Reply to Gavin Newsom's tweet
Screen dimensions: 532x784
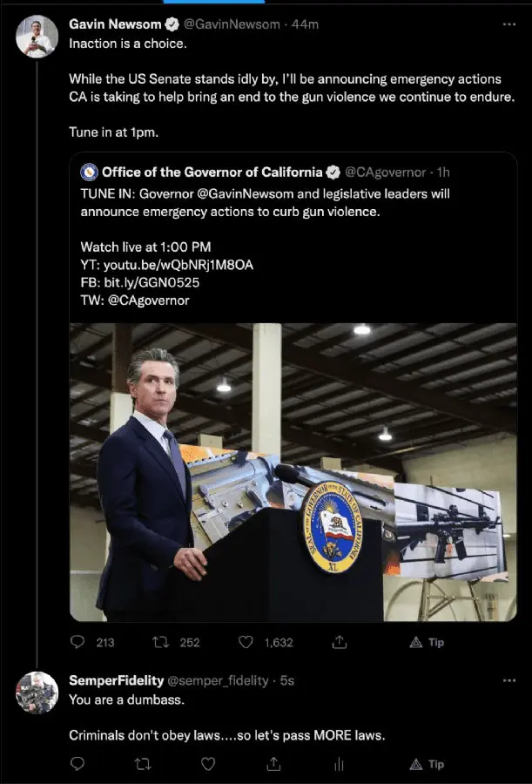click(x=77, y=642)
